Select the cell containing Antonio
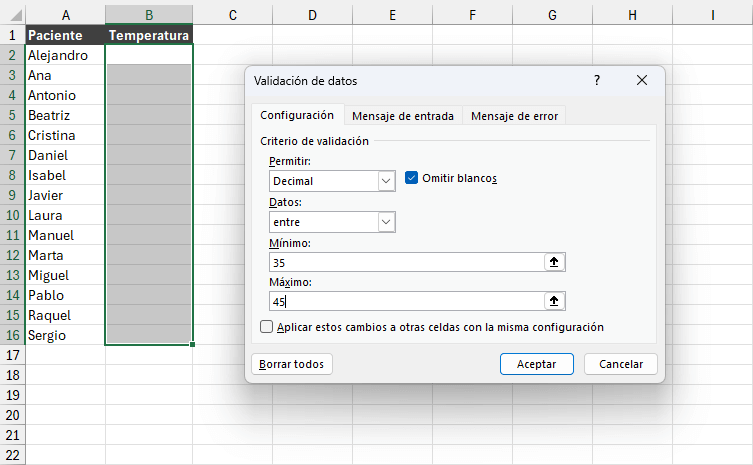Screen dimensions: 753x465 click(66, 95)
